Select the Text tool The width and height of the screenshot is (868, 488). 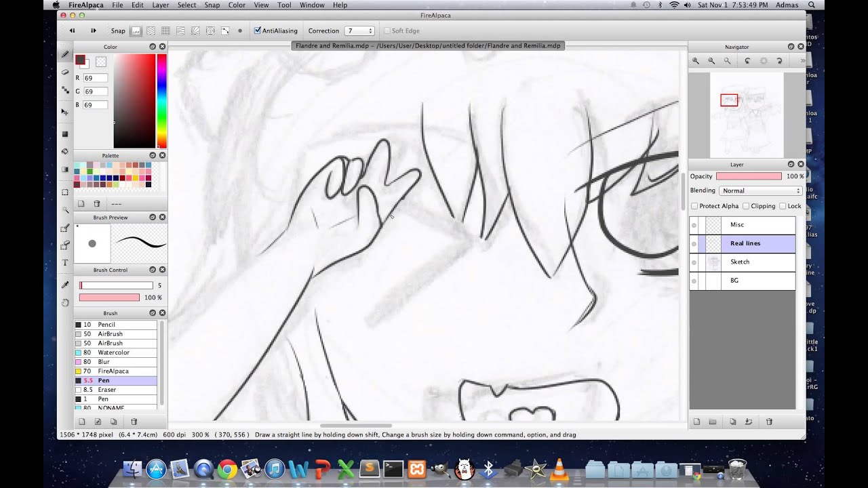click(x=65, y=262)
